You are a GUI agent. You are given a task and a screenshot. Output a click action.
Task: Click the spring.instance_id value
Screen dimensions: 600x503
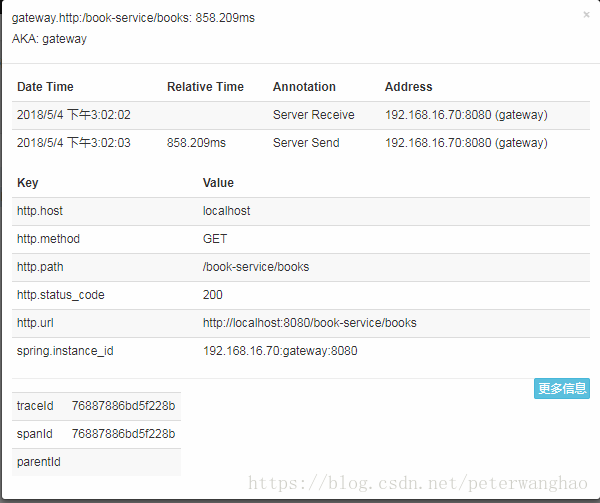tap(280, 351)
